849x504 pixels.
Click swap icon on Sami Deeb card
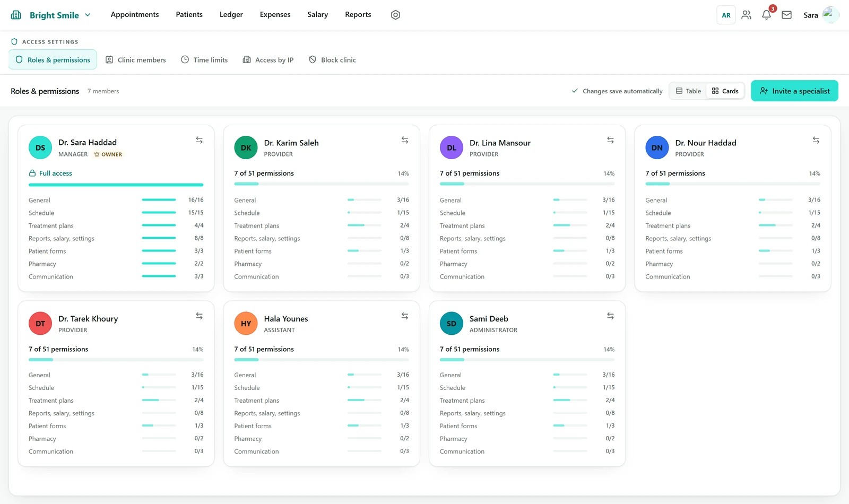click(610, 316)
